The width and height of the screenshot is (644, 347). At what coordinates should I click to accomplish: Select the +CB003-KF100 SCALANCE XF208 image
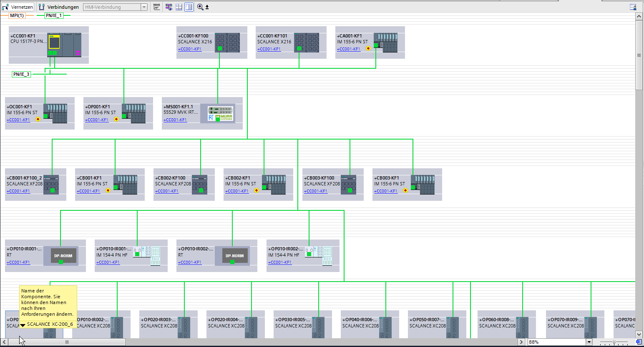(x=348, y=185)
